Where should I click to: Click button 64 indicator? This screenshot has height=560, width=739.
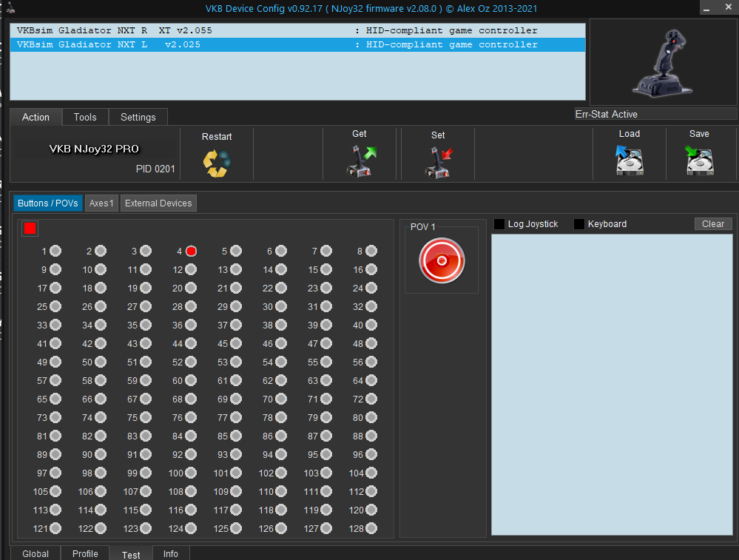tap(371, 380)
